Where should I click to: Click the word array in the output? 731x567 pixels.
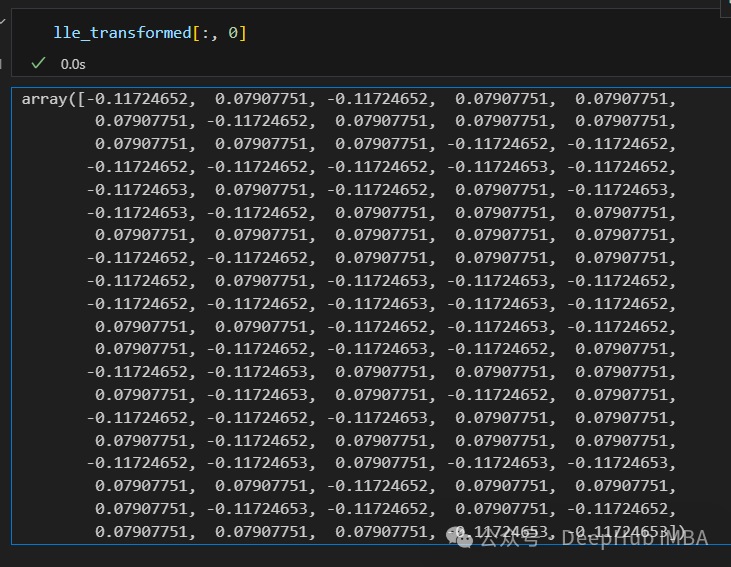[x=44, y=99]
